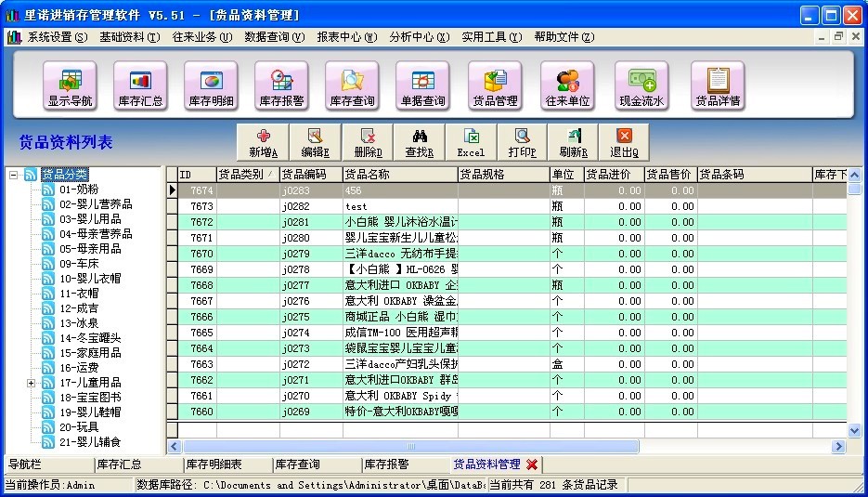Switch to 导航栏 bottom tab
This screenshot has height=497, width=868.
coord(48,464)
